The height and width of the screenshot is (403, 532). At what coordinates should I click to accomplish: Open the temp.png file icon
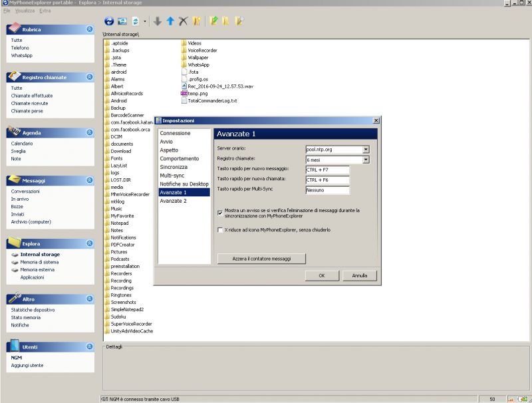pyautogui.click(x=184, y=94)
